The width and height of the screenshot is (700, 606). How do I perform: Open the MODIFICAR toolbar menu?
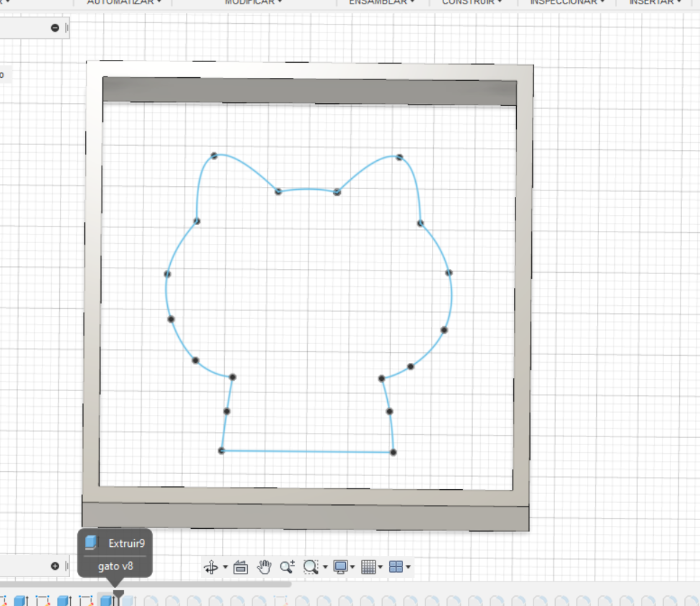pos(253,2)
